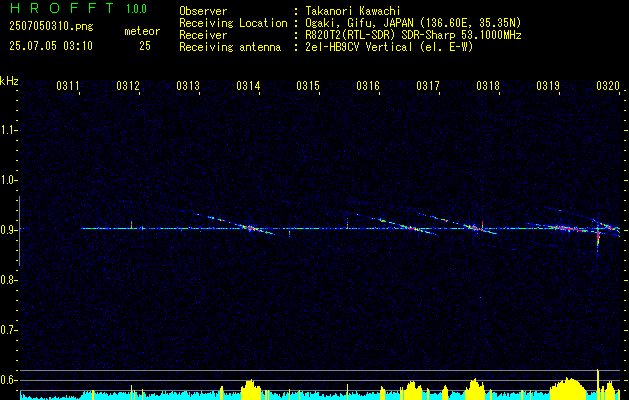Click the meteor count value 25

145,46
